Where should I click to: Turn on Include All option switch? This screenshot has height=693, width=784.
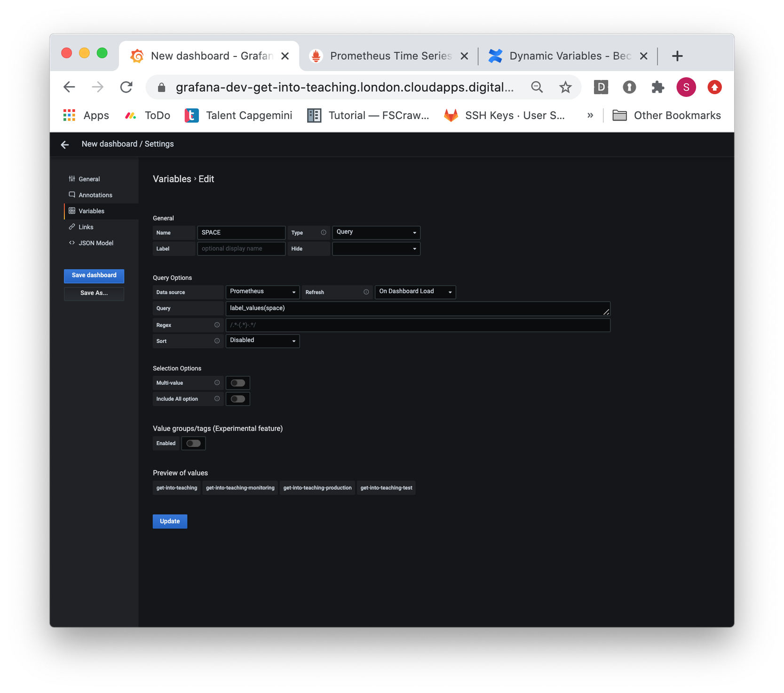(238, 399)
